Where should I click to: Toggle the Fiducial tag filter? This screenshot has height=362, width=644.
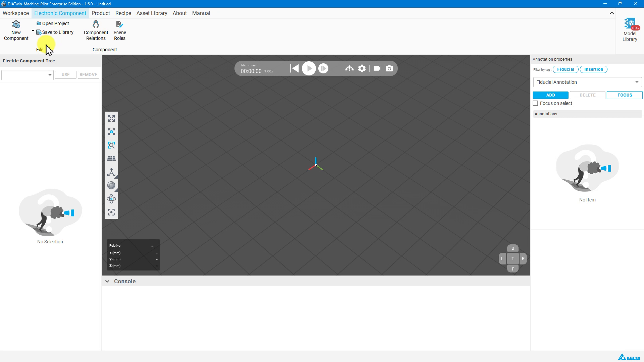[x=566, y=69]
